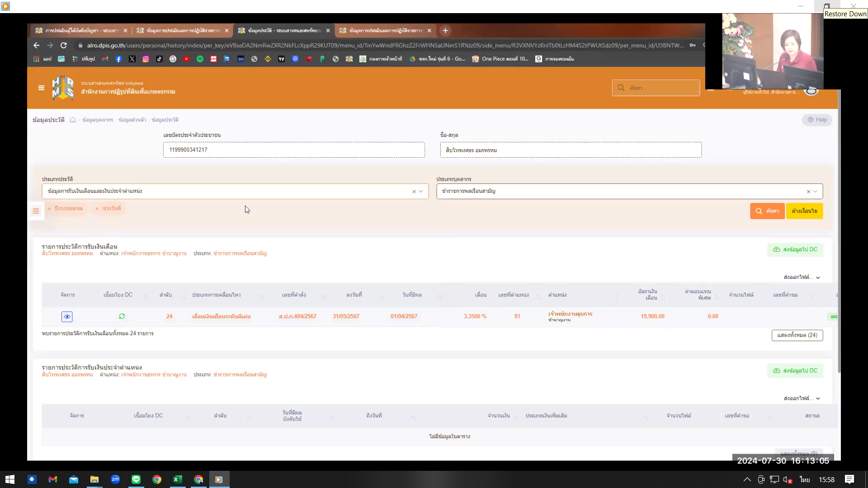Open ส่งออกไฟล์ dropdown in salary history section
The width and height of the screenshot is (868, 488).
(802, 277)
